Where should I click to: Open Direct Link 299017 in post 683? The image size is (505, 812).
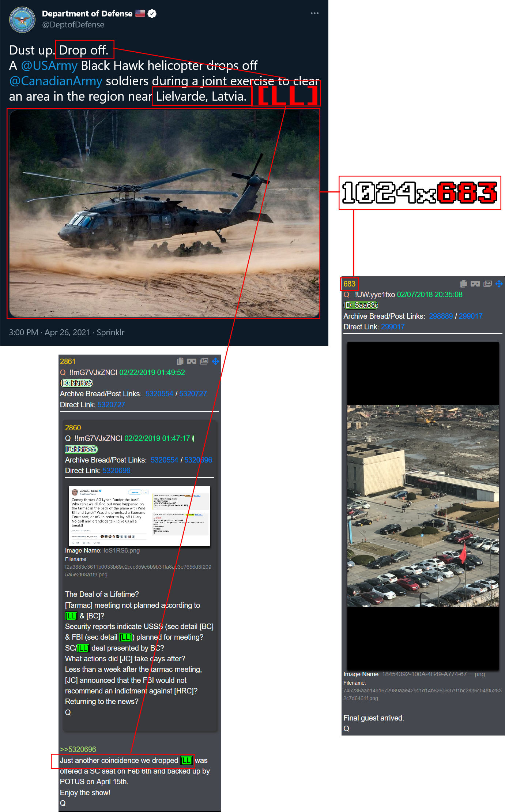coord(393,327)
